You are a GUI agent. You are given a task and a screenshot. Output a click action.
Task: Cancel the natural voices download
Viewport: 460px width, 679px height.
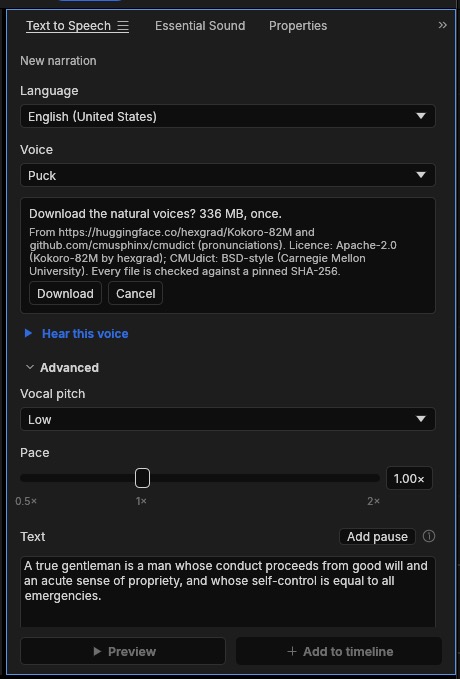pos(136,293)
